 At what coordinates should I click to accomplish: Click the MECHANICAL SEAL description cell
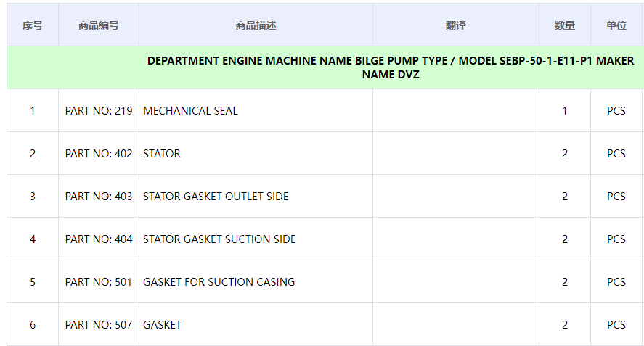coord(190,111)
